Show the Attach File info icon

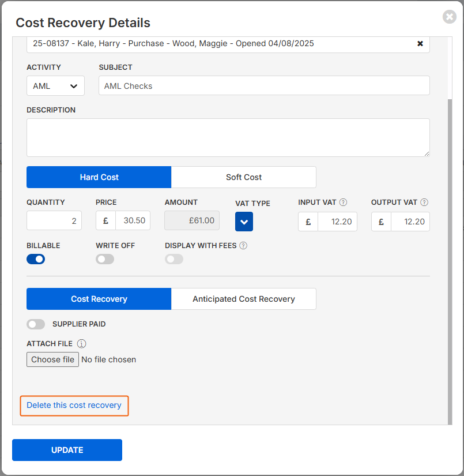[x=82, y=344]
